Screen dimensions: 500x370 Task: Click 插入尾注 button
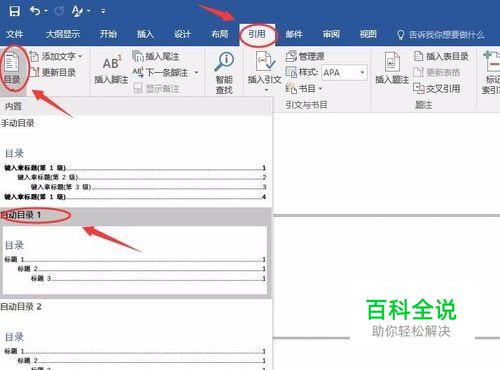coord(156,56)
